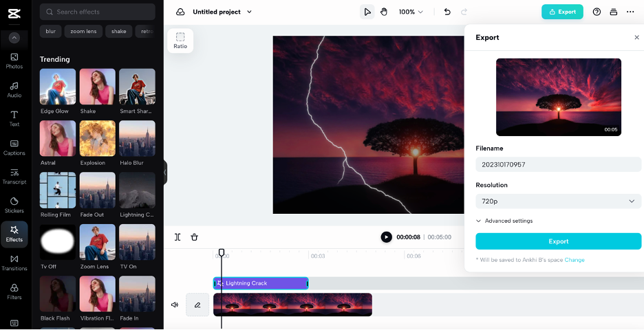Click the cloud save icon

click(x=180, y=12)
